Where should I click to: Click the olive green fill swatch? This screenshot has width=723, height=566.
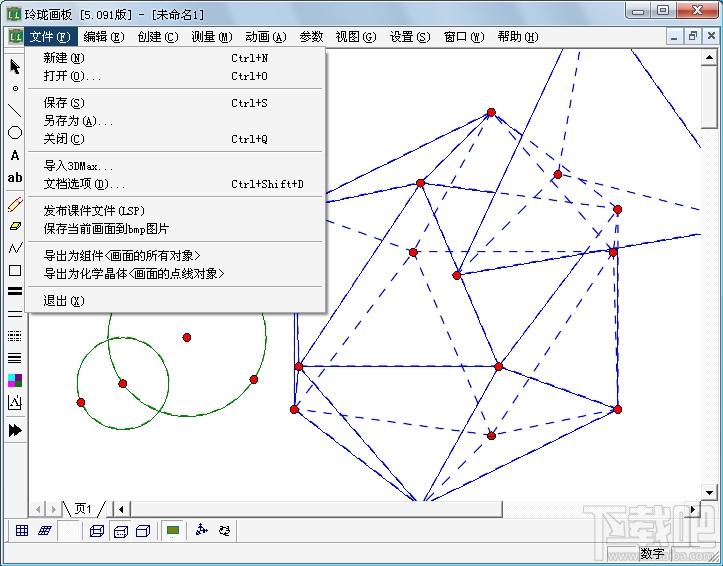click(173, 531)
